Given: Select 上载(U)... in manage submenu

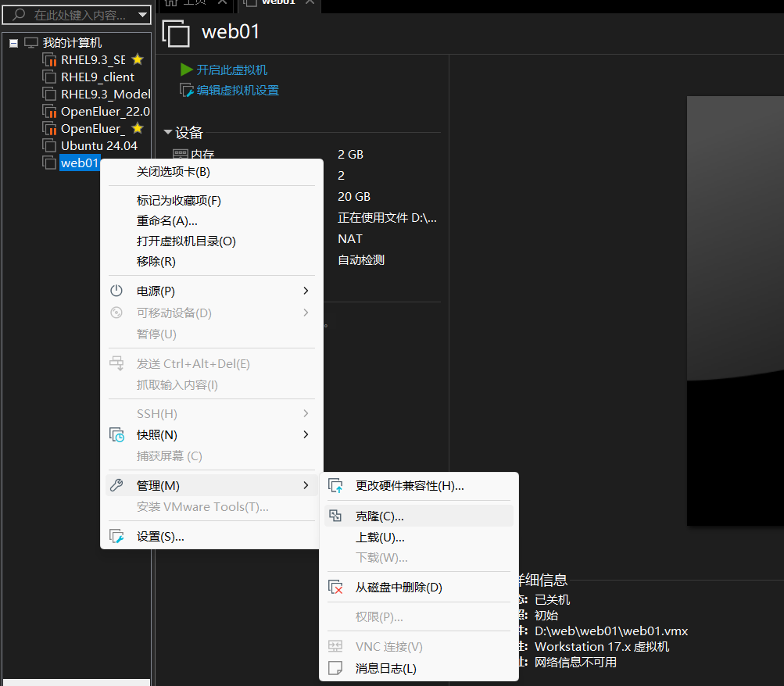Looking at the screenshot, I should [x=419, y=538].
